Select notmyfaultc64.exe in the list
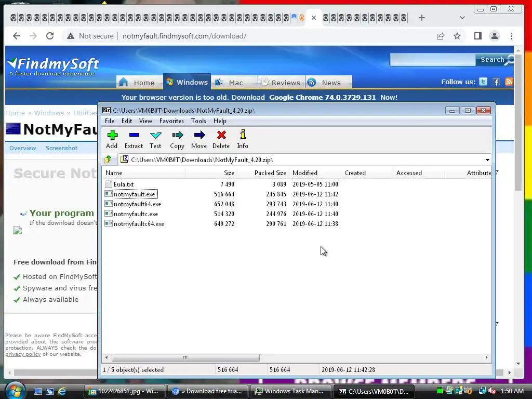532x399 pixels. coord(139,223)
